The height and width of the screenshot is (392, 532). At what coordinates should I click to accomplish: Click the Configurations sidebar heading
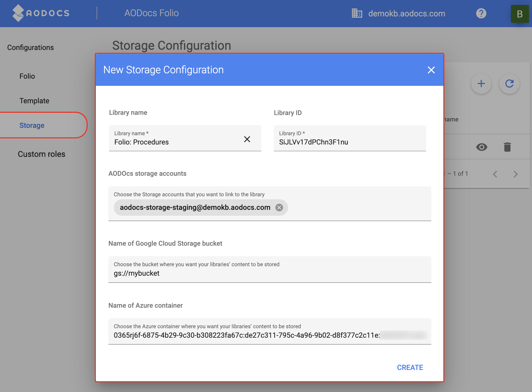30,47
